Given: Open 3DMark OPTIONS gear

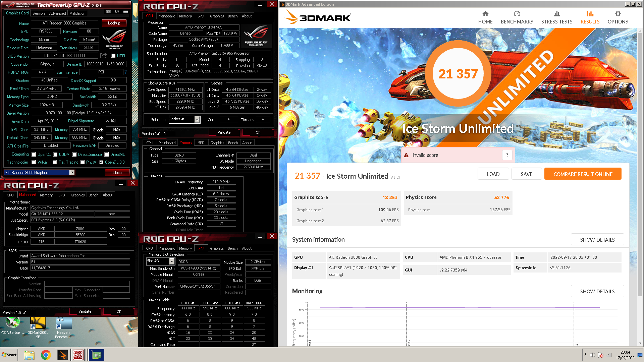Looking at the screenshot, I should click(618, 17).
